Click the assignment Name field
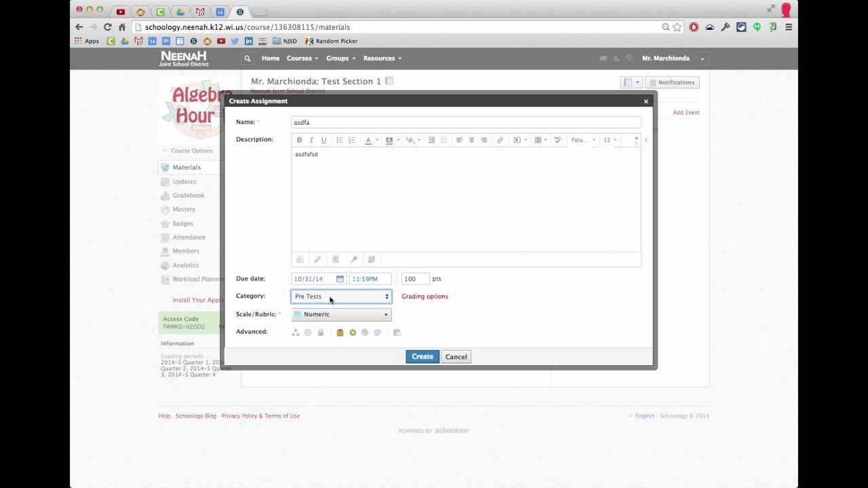Screen dimensions: 868x488 click(x=466, y=122)
